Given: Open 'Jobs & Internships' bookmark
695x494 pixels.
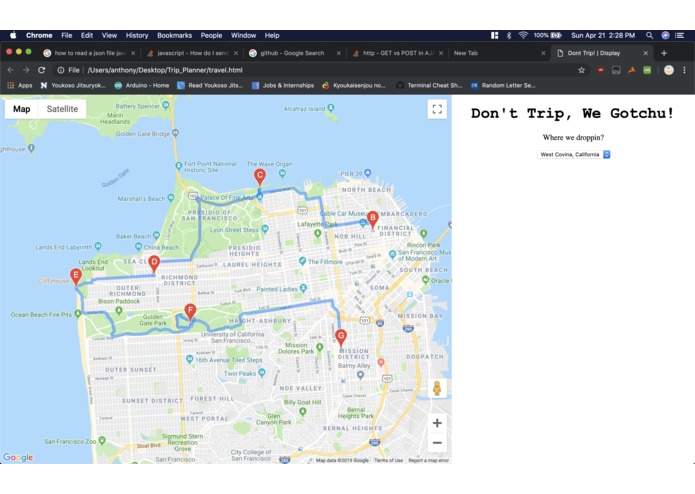Looking at the screenshot, I should [283, 86].
